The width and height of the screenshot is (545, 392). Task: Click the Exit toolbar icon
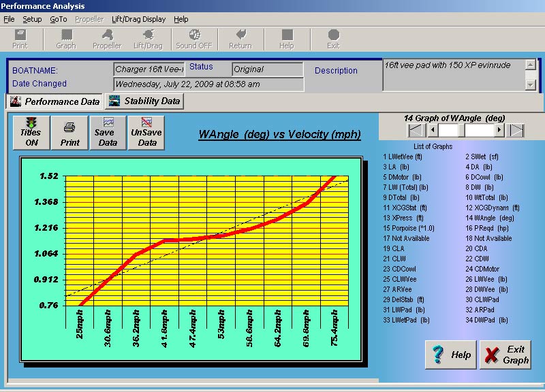click(x=333, y=39)
